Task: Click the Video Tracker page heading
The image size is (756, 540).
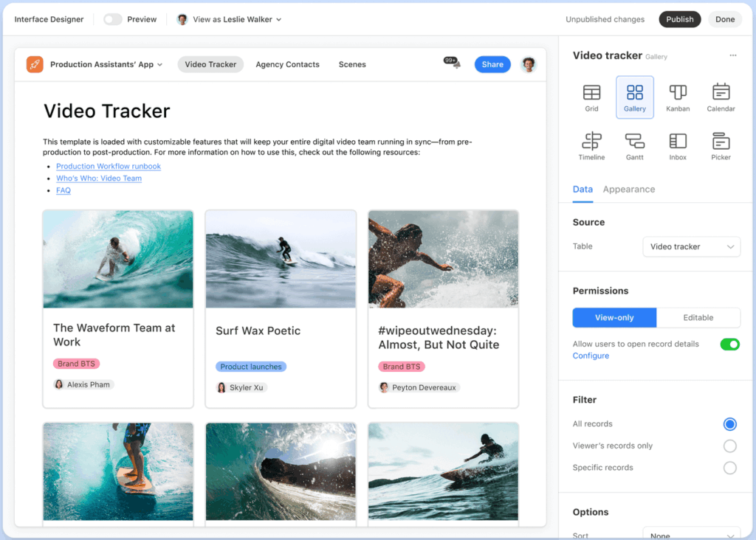Action: pyautogui.click(x=106, y=111)
